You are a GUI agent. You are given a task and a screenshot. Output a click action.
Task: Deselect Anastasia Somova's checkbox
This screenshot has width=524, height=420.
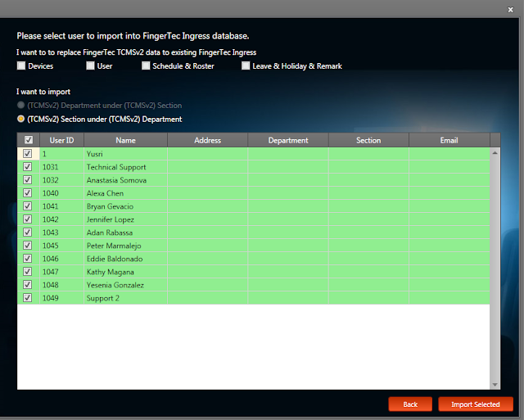point(27,180)
